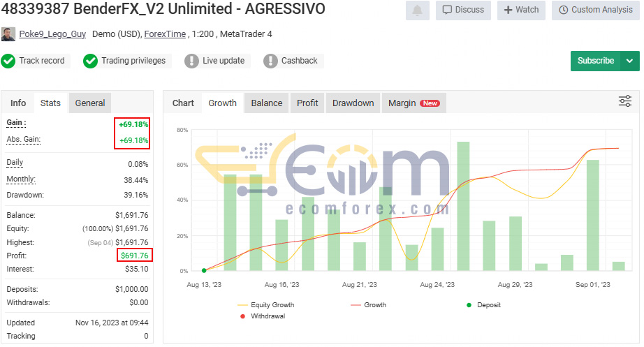Switch to the Growth chart tab
The image size is (644, 347).
(x=222, y=103)
